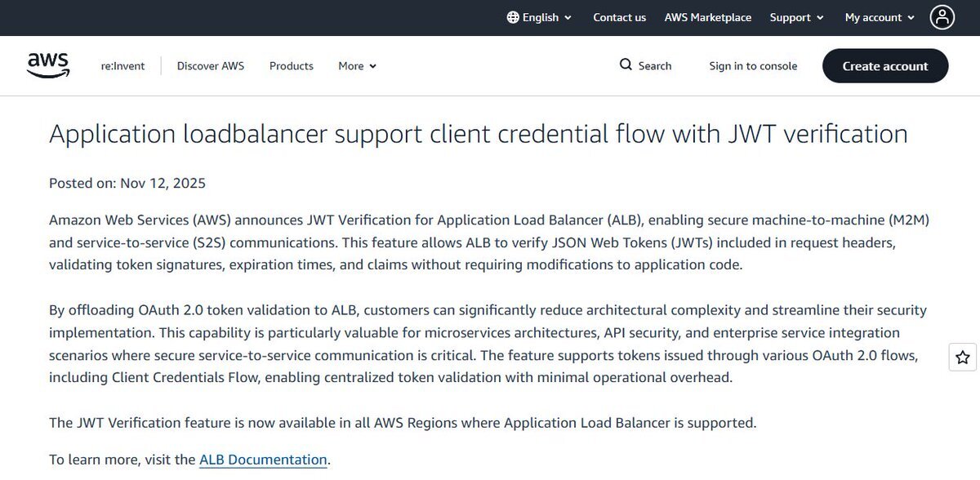Click the article headline about JWT verification

[478, 134]
